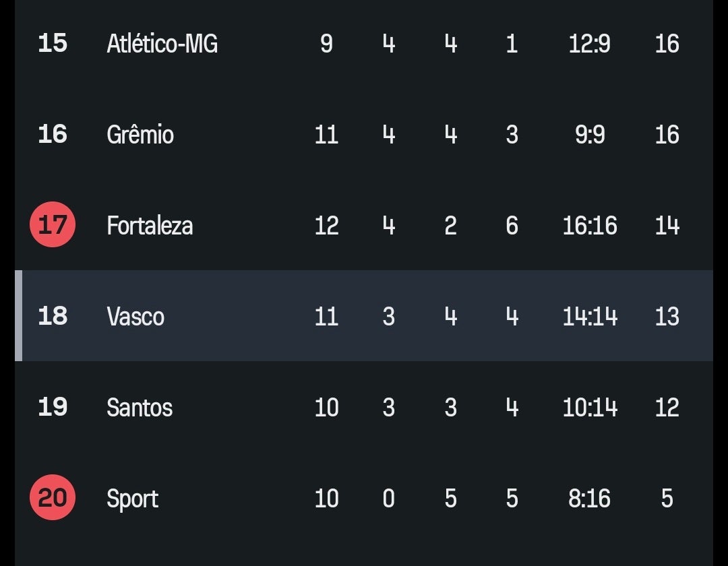The width and height of the screenshot is (728, 566).
Task: Open the Atlético-MG team row
Action: (x=364, y=44)
